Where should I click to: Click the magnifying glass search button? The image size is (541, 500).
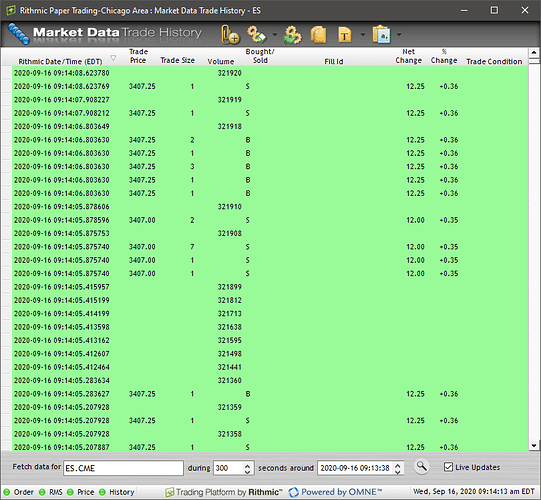click(x=421, y=467)
